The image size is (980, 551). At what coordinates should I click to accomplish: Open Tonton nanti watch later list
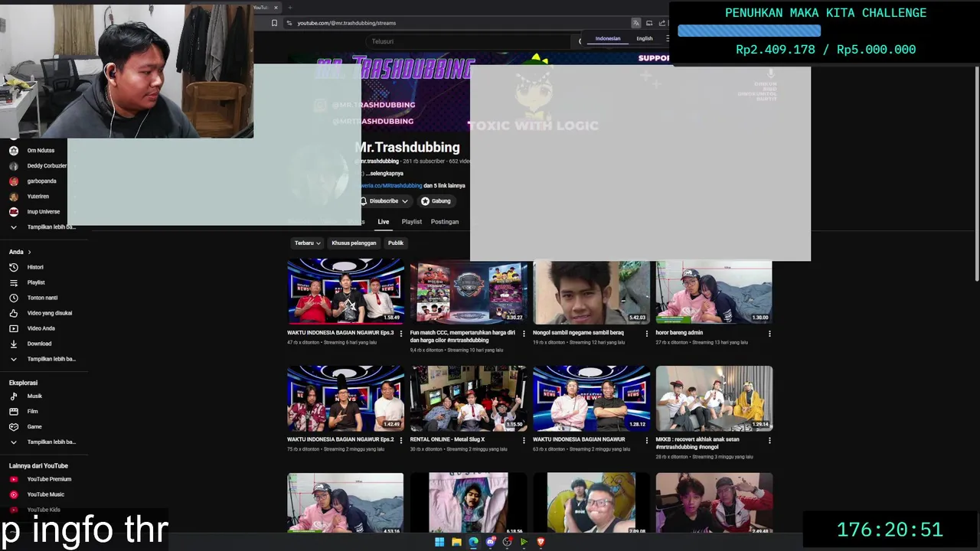tap(41, 298)
